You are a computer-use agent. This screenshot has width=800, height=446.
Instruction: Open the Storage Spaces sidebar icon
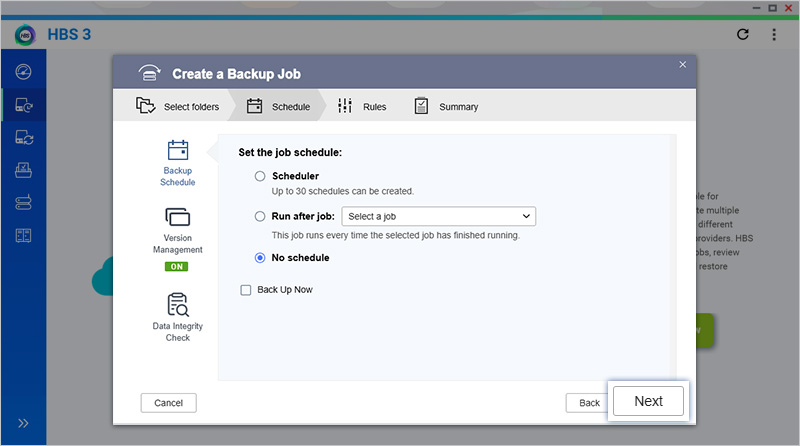(23, 203)
